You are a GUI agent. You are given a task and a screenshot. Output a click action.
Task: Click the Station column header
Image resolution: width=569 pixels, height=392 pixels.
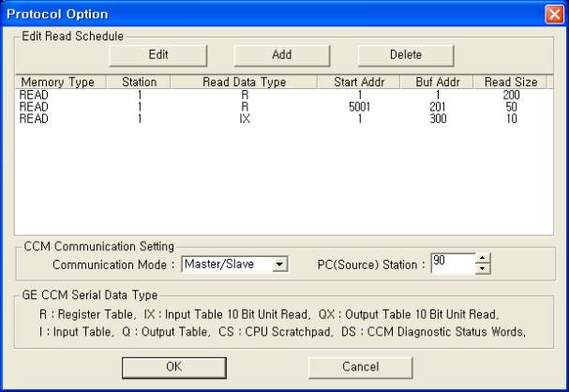click(x=139, y=83)
